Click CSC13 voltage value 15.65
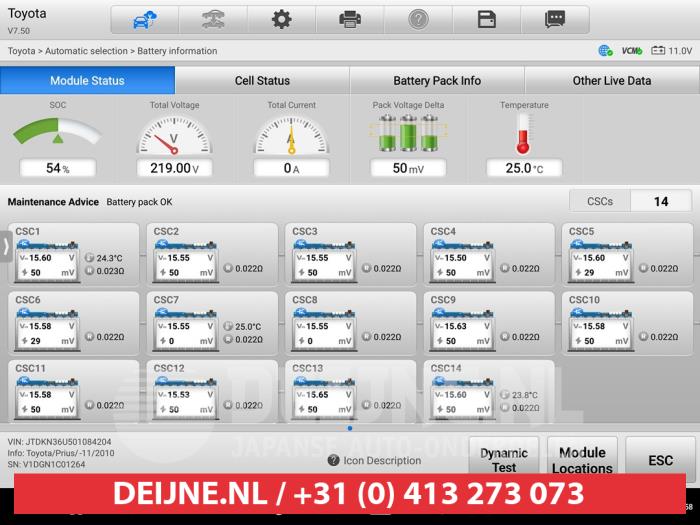Viewport: 700px width, 525px height. point(317,395)
